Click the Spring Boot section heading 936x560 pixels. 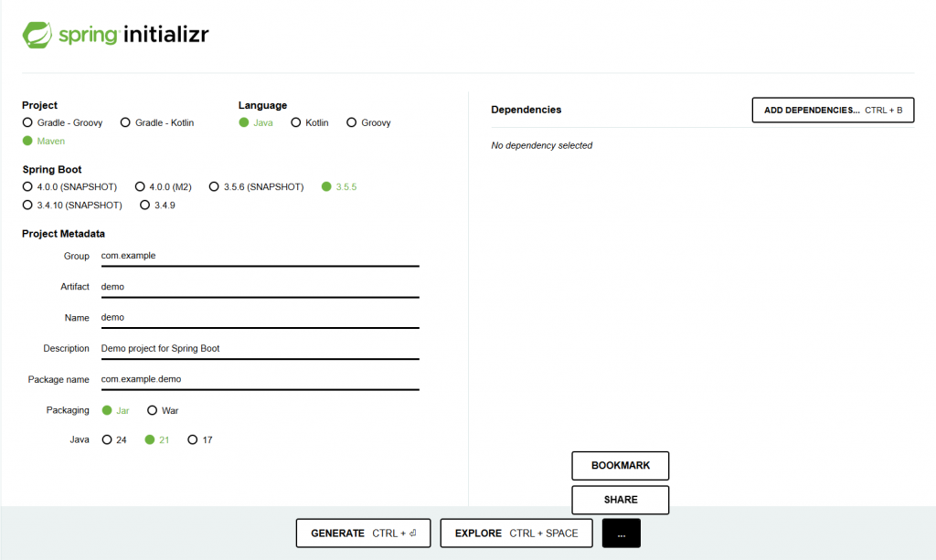click(52, 169)
